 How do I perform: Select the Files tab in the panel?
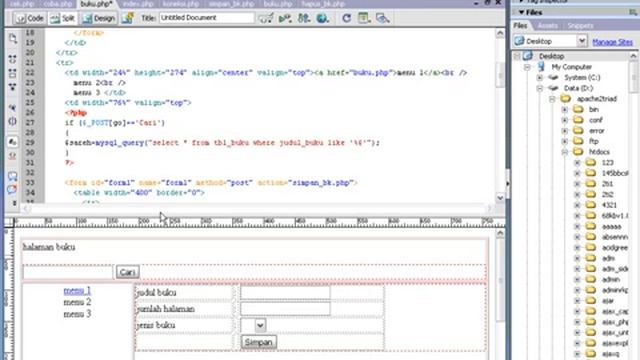520,26
